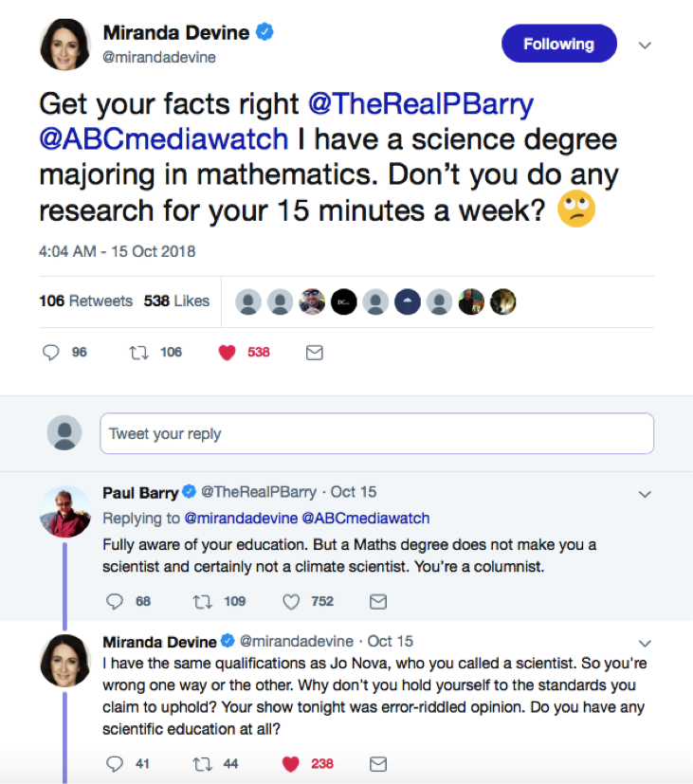The width and height of the screenshot is (693, 784).
Task: Click the Following button
Action: [x=558, y=44]
